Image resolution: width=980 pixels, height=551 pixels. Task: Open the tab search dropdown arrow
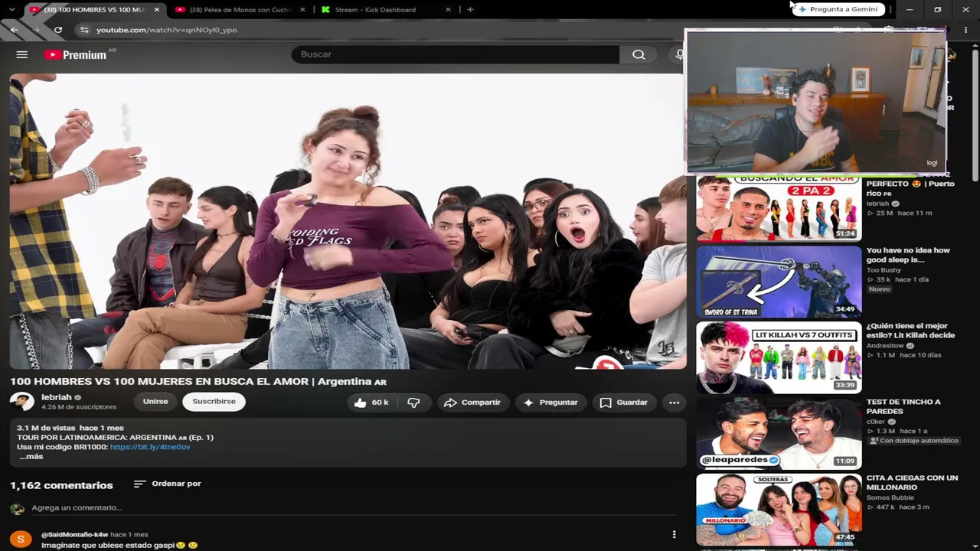pyautogui.click(x=11, y=9)
